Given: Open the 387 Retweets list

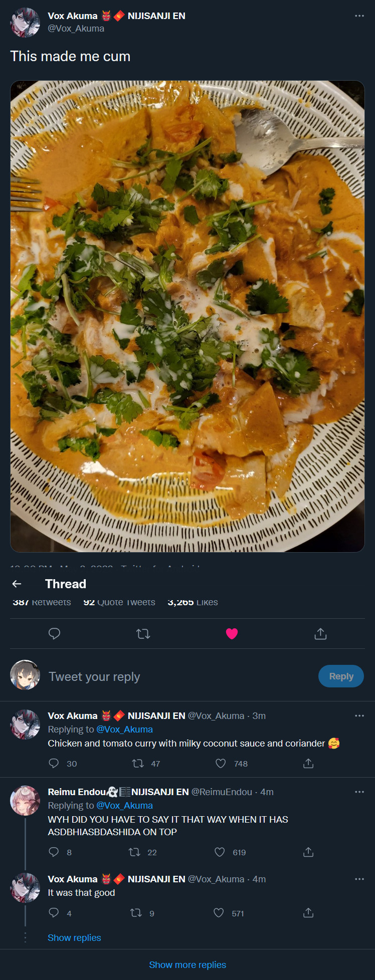Looking at the screenshot, I should coord(42,603).
